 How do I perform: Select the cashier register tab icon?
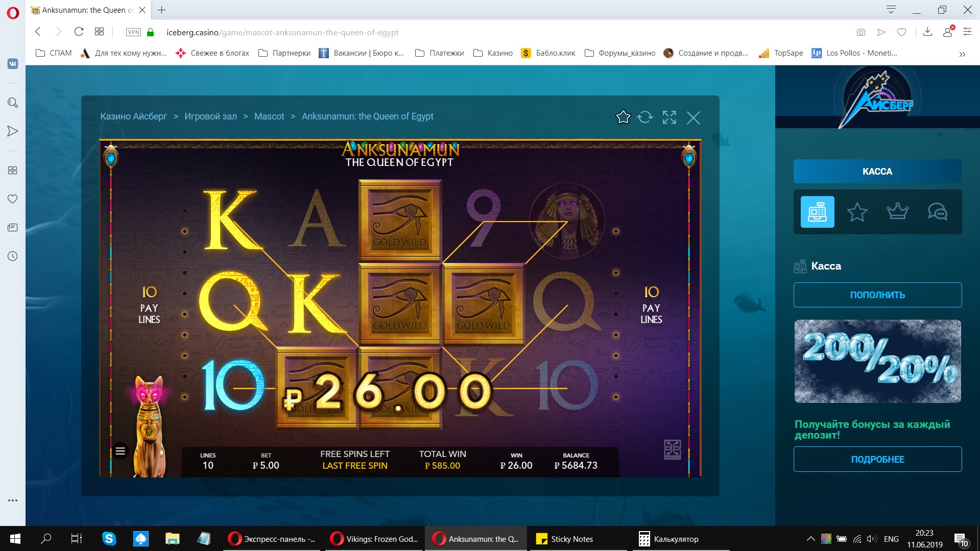tap(817, 212)
